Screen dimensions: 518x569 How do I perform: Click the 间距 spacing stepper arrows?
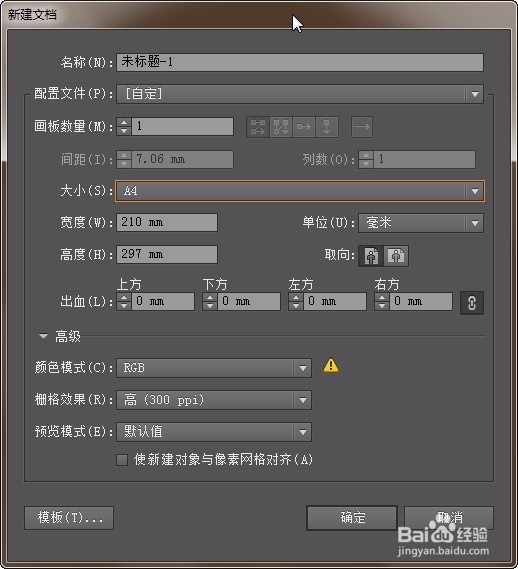click(x=124, y=159)
